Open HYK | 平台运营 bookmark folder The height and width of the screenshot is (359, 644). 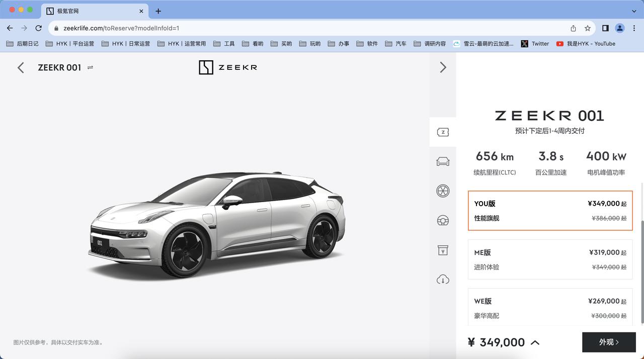pos(70,44)
